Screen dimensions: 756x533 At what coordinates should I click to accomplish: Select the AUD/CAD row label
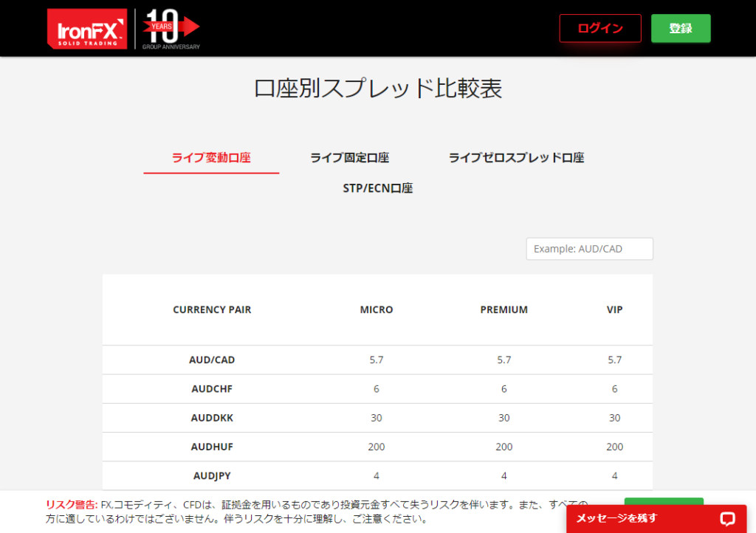tap(212, 360)
